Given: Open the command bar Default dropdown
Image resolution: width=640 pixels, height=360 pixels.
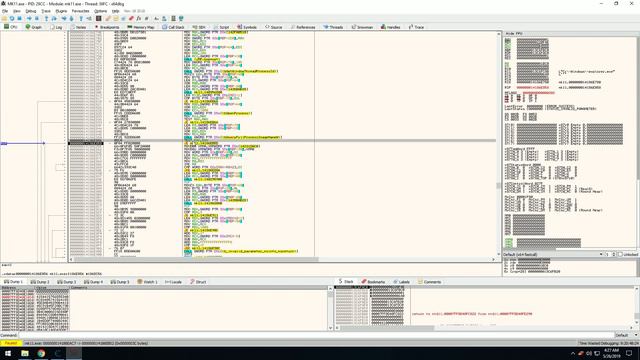Looking at the screenshot, I should click(627, 335).
